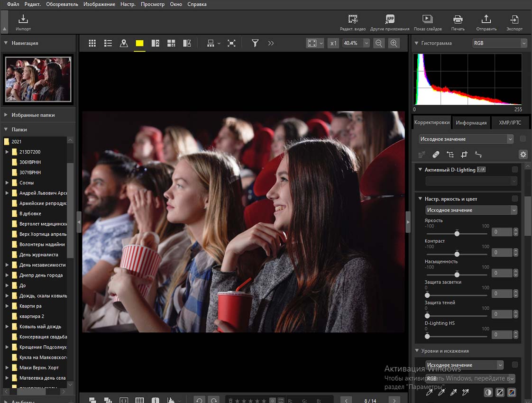Select the retouch brush (bandage) tool
This screenshot has height=403, width=532.
(436, 155)
